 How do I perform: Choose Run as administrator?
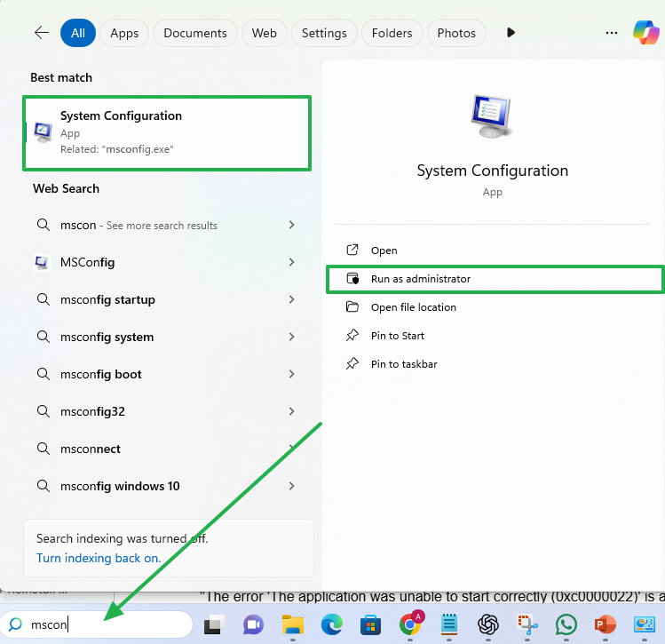(494, 279)
